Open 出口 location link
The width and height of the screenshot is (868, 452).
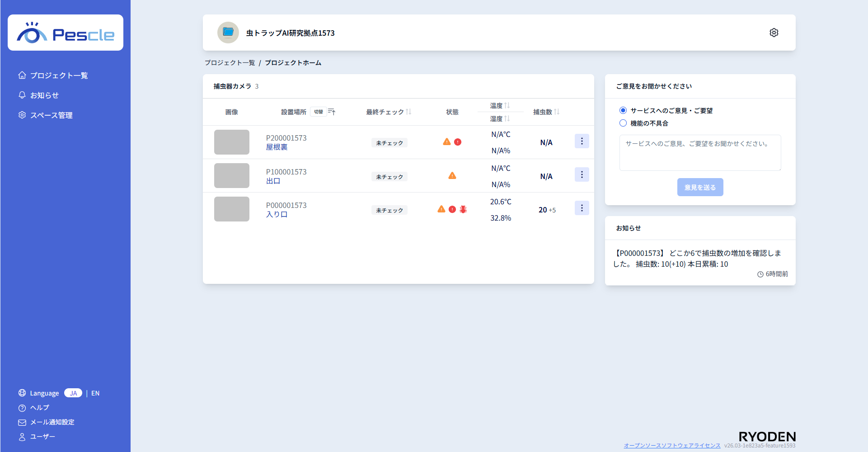[273, 181]
